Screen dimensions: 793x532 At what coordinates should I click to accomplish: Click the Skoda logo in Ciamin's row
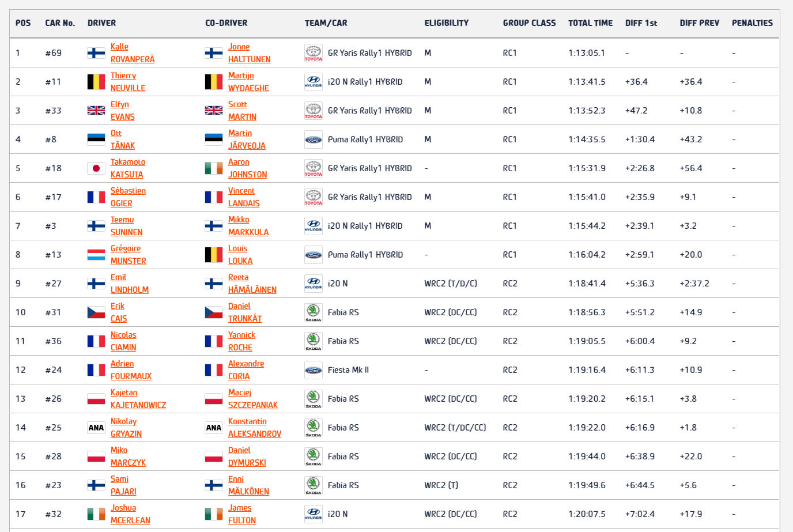click(x=313, y=341)
